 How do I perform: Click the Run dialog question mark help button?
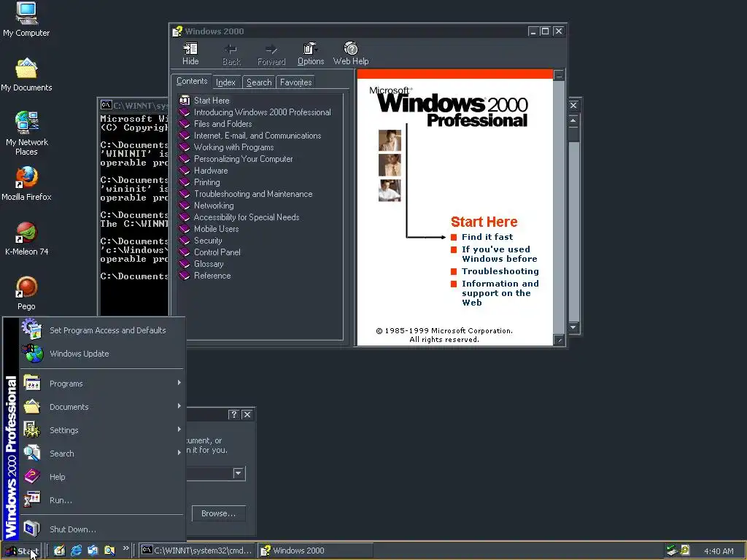point(233,414)
